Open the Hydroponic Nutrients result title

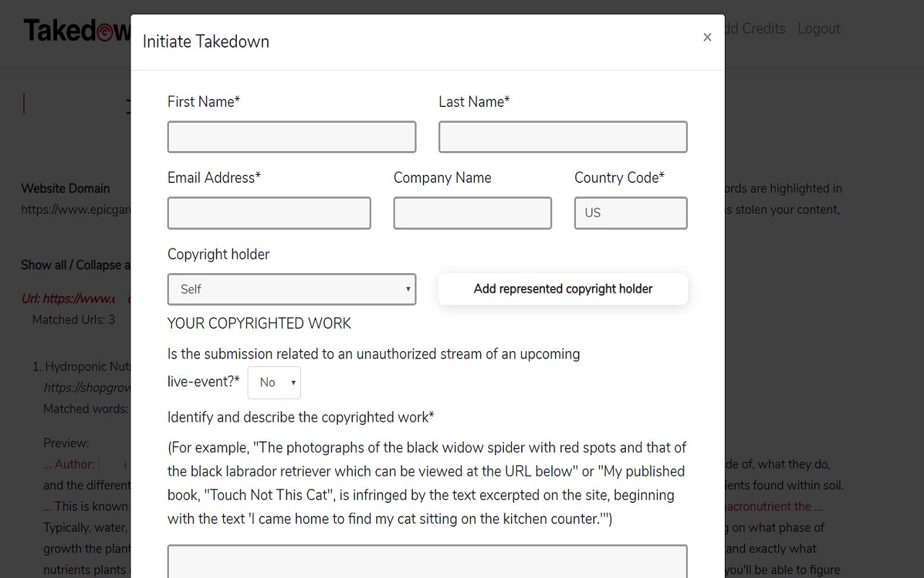click(x=86, y=367)
